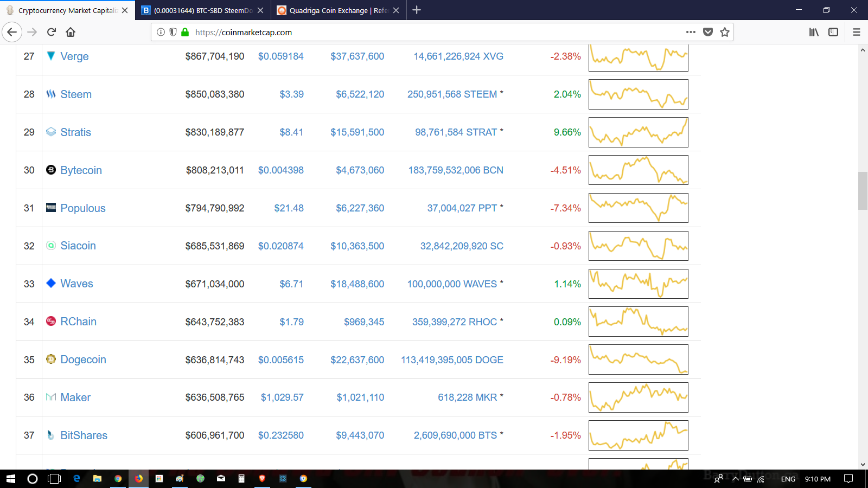The width and height of the screenshot is (868, 488).
Task: Save this page to Pocket
Action: point(708,32)
